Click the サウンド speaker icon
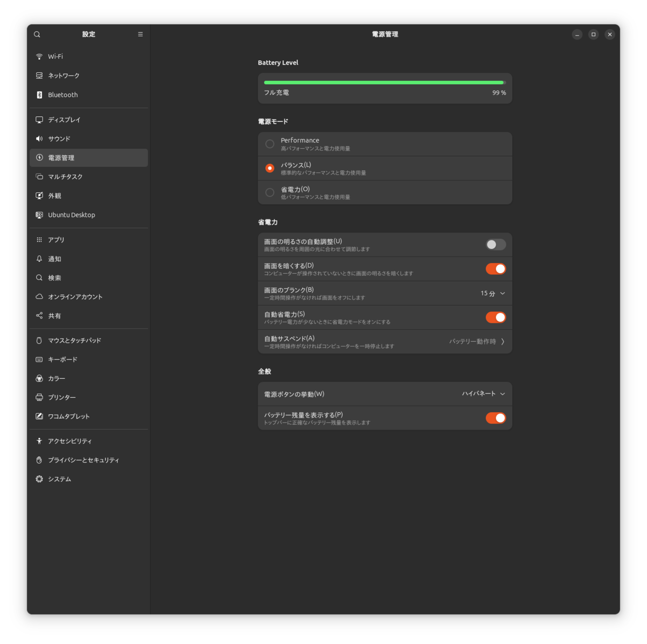The width and height of the screenshot is (647, 644). pyautogui.click(x=39, y=139)
